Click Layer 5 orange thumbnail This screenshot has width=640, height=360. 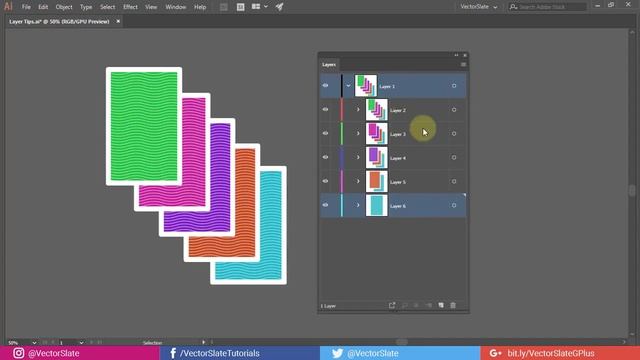pos(376,181)
